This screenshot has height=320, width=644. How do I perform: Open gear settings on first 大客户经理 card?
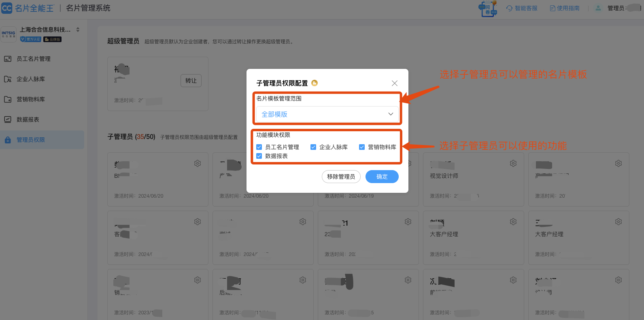pyautogui.click(x=513, y=222)
